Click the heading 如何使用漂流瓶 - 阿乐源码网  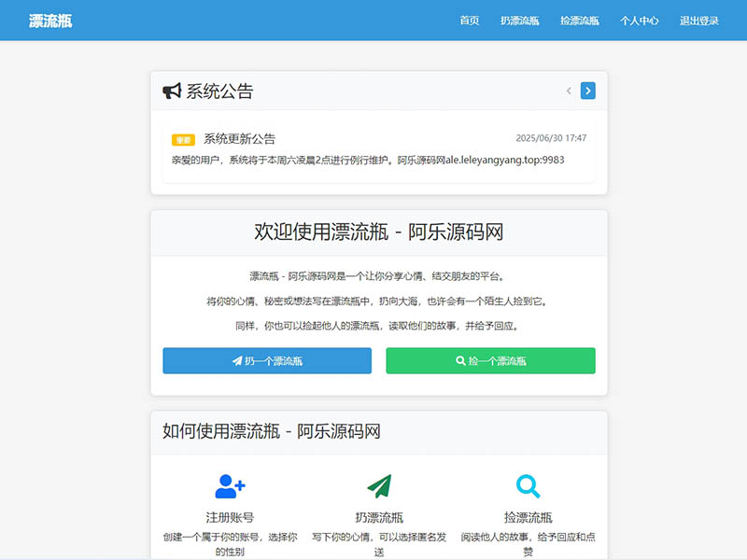[x=272, y=431]
